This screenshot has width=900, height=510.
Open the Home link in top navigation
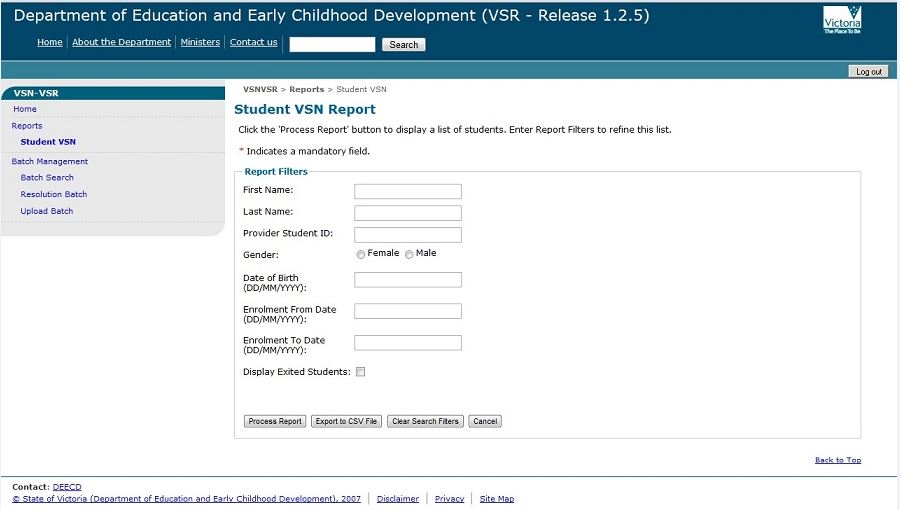(49, 42)
